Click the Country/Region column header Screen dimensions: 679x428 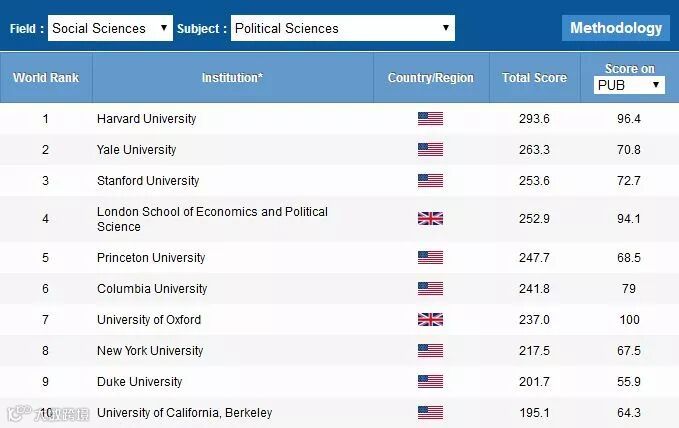[x=431, y=78]
